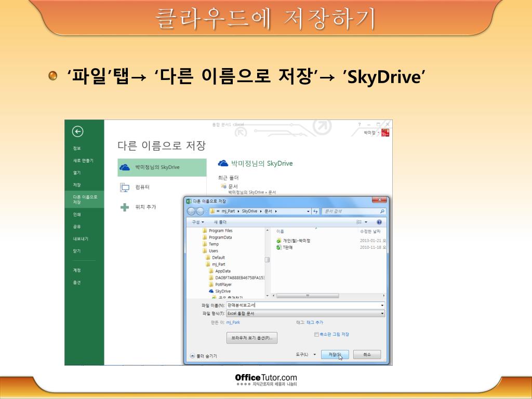Click the mj_Park author link
Screen dimensions: 532x399
233,323
